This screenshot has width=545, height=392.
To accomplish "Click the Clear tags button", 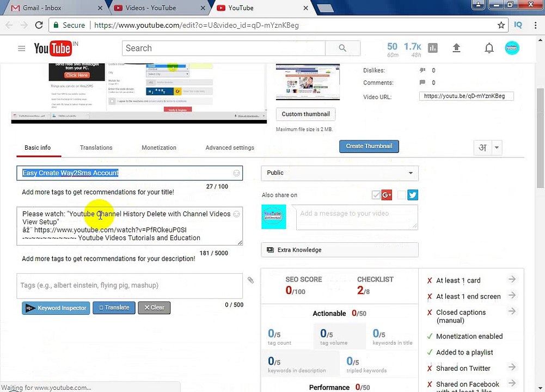I will point(154,308).
